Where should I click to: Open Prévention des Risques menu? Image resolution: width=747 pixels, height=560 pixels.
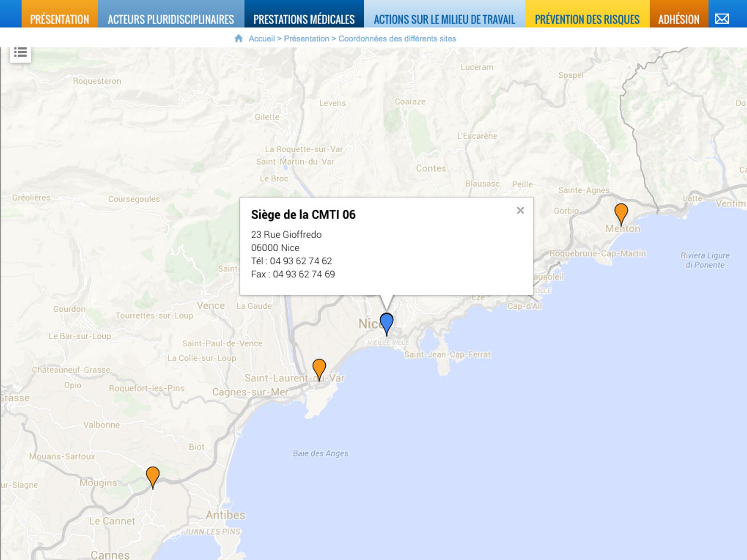(x=587, y=19)
